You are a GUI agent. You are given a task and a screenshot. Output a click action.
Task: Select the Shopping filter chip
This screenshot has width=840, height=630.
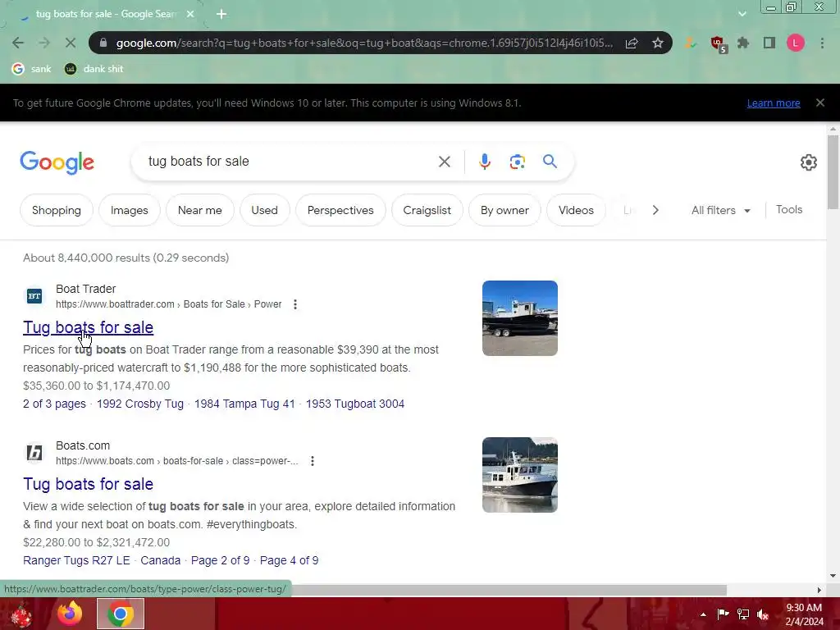57,210
